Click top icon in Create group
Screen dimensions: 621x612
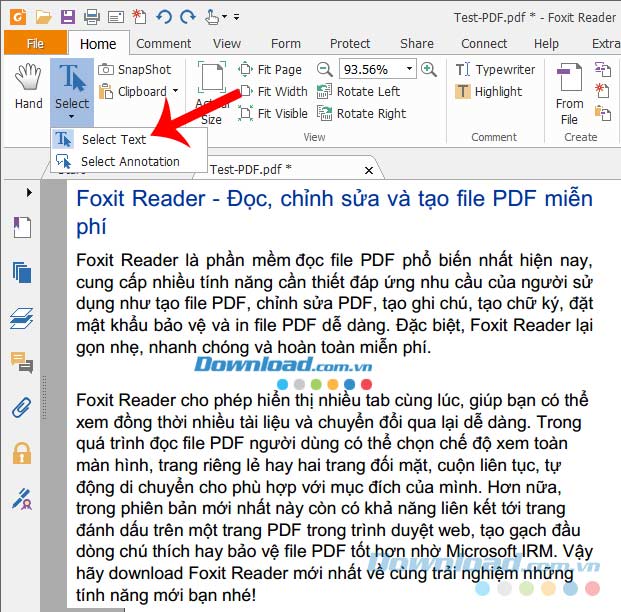[x=603, y=70]
